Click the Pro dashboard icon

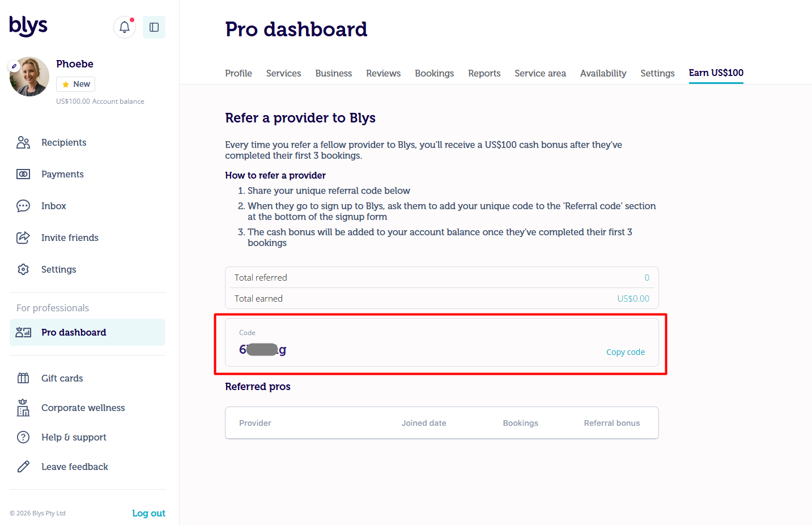pyautogui.click(x=23, y=332)
